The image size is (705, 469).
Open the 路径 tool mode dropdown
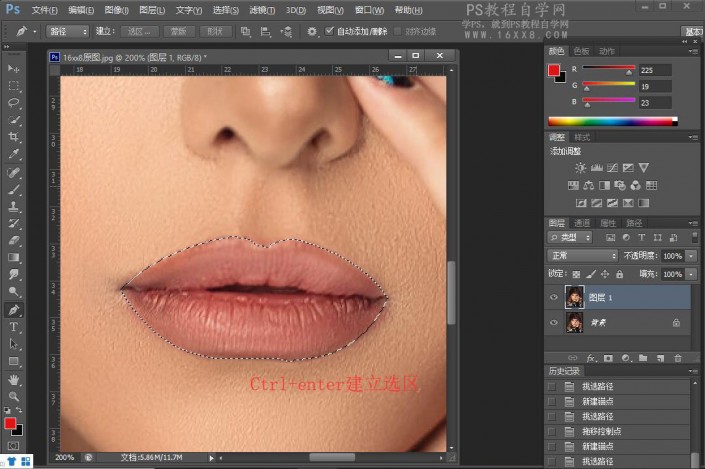pyautogui.click(x=67, y=31)
